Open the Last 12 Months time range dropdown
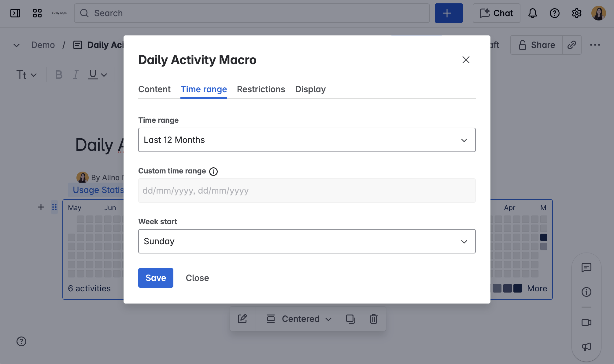 307,140
